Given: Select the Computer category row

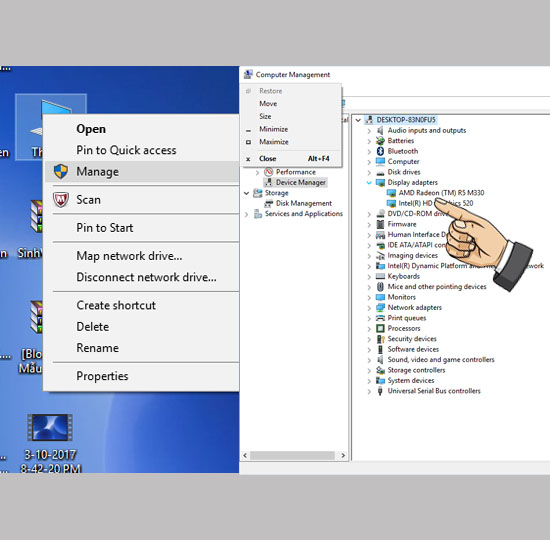Looking at the screenshot, I should click(x=403, y=162).
